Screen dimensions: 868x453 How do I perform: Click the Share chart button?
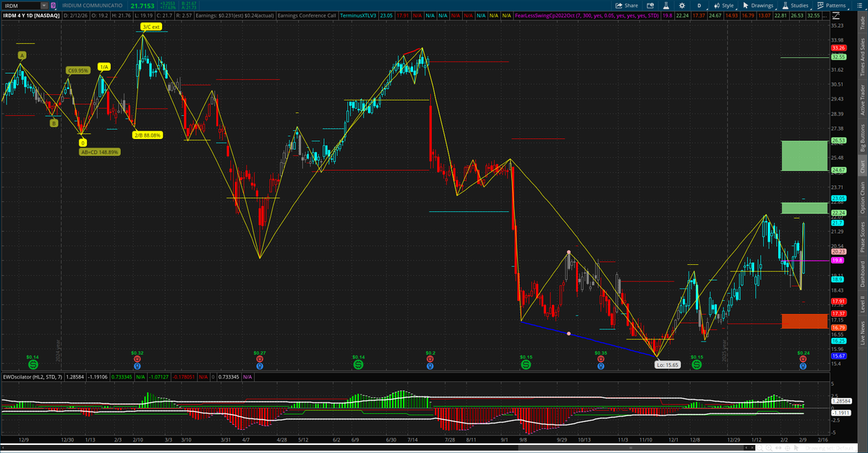pos(626,5)
